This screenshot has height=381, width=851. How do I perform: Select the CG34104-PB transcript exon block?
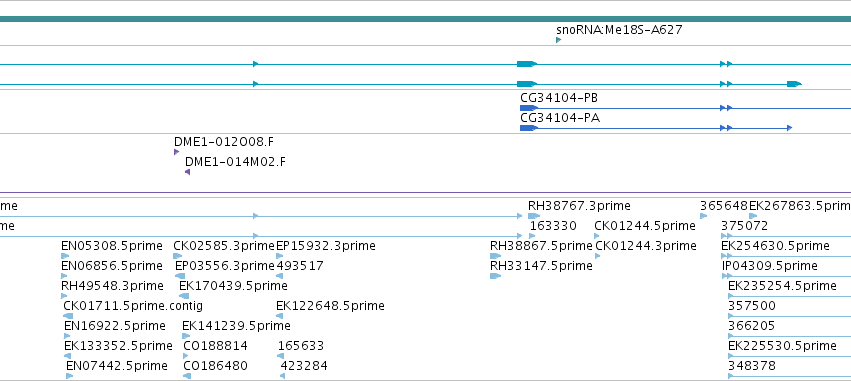click(x=529, y=108)
